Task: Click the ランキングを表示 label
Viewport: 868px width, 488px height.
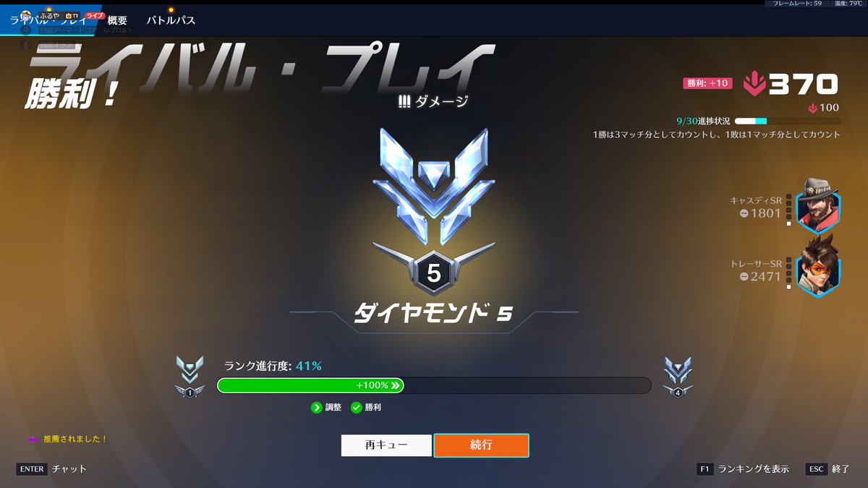Action: click(753, 469)
